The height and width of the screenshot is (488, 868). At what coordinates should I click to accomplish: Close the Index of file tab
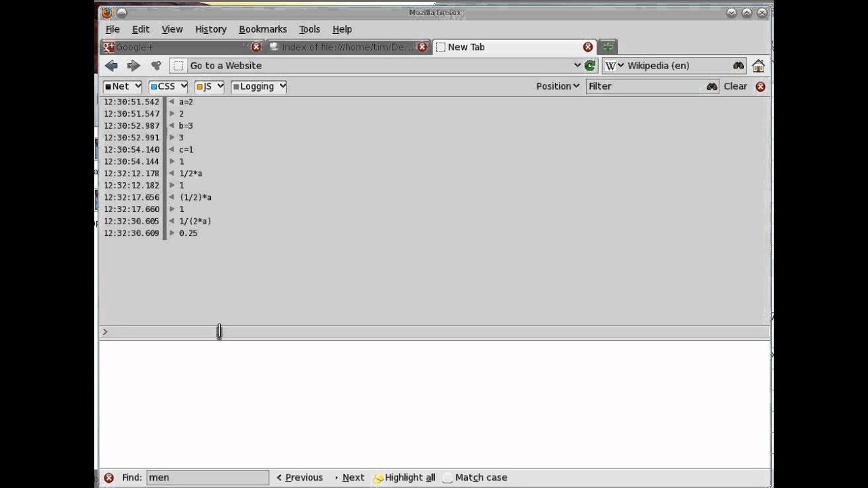422,47
